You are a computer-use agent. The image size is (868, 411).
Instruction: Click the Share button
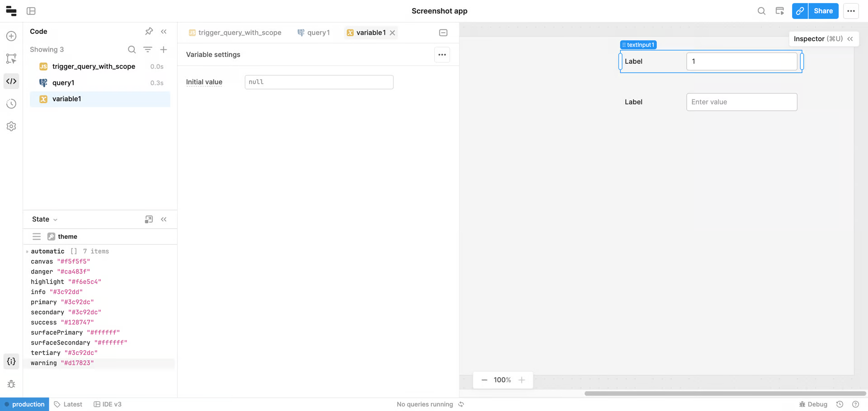(x=824, y=11)
